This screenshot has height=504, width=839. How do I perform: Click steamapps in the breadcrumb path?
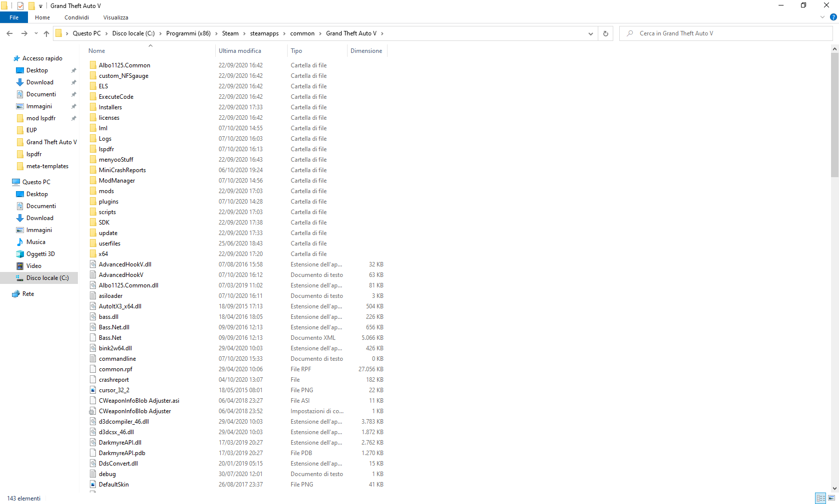[x=264, y=33]
